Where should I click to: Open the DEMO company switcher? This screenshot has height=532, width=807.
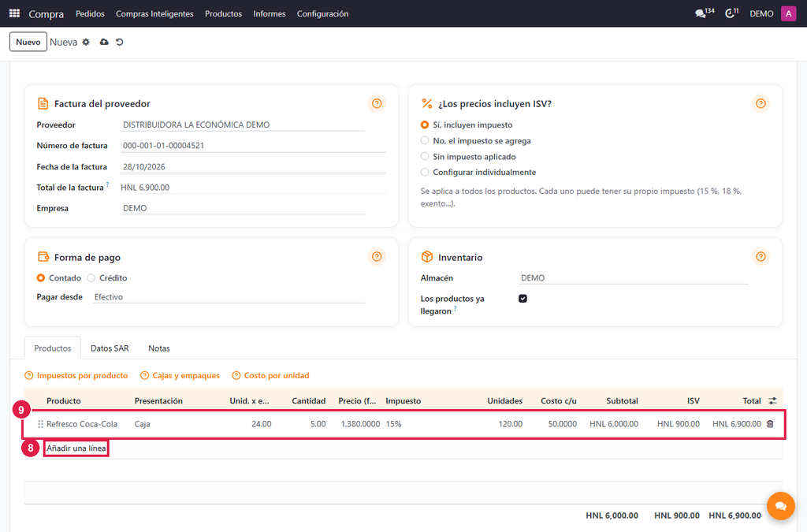(761, 13)
